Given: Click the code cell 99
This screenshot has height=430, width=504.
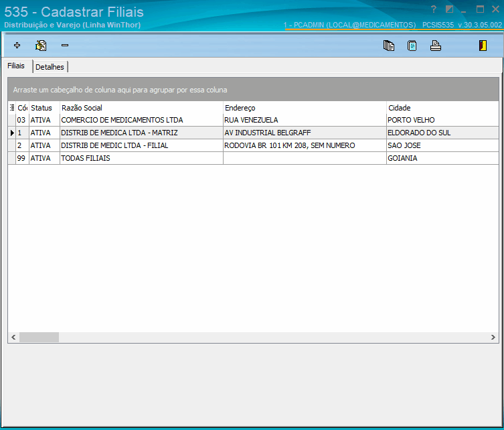Looking at the screenshot, I should point(22,158).
